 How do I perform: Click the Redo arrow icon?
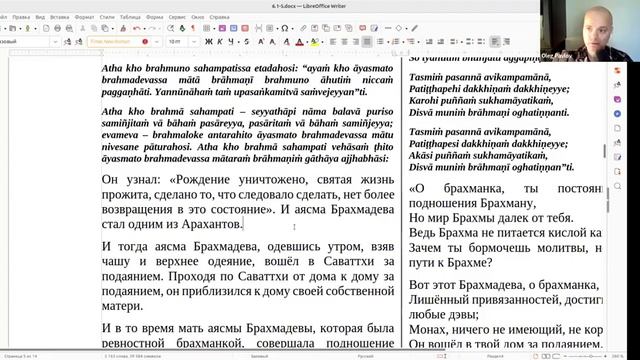pyautogui.click(x=152, y=28)
